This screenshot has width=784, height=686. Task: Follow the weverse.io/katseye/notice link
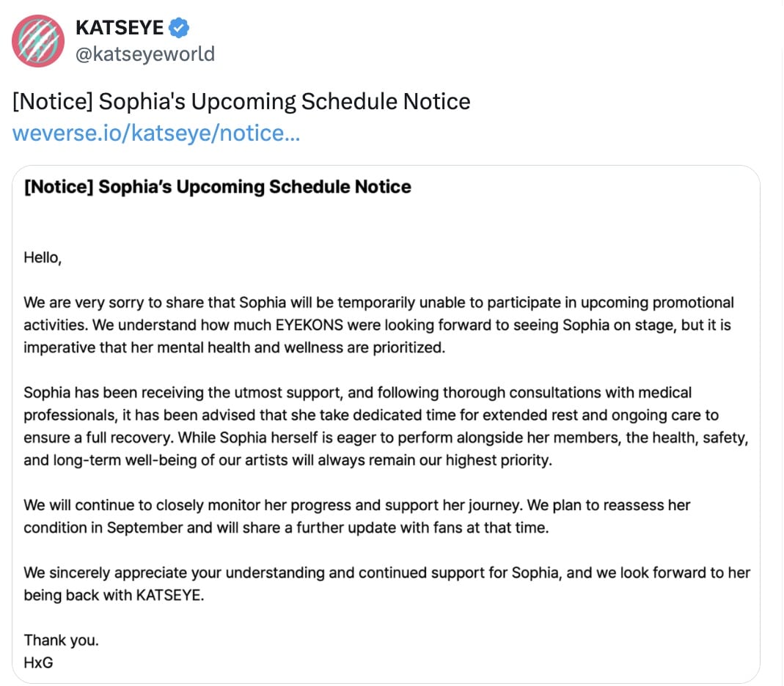pyautogui.click(x=156, y=133)
